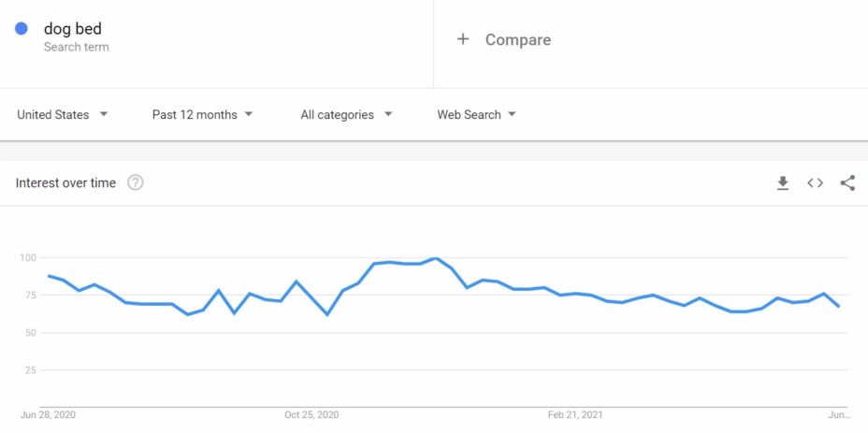
Task: Open the Interest over time help icon
Action: tap(136, 182)
